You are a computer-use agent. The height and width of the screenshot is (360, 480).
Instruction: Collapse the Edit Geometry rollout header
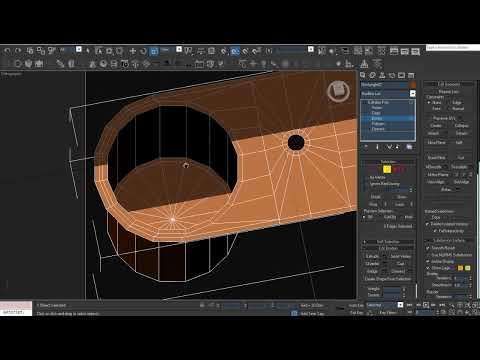coord(449,84)
